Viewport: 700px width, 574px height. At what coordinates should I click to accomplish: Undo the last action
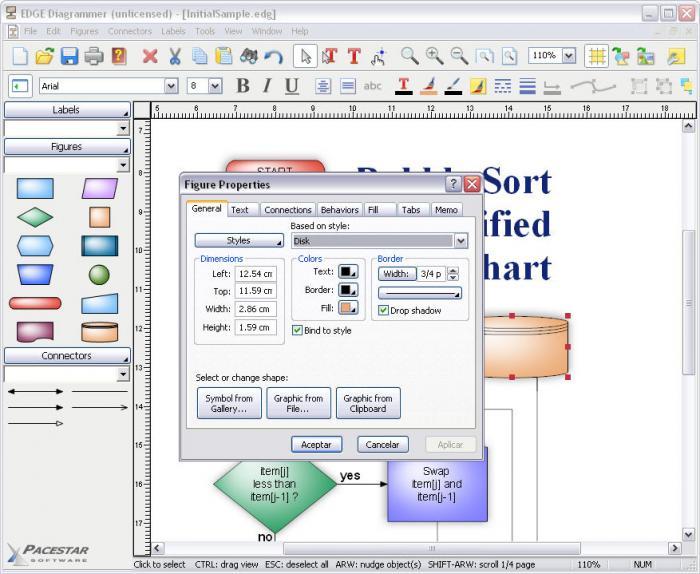pos(273,56)
